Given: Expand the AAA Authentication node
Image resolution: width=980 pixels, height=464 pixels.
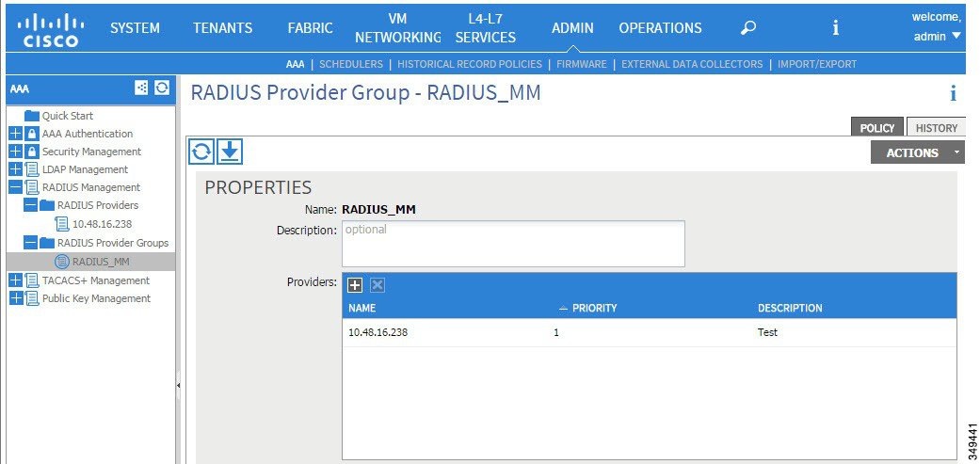Looking at the screenshot, I should click(x=16, y=134).
